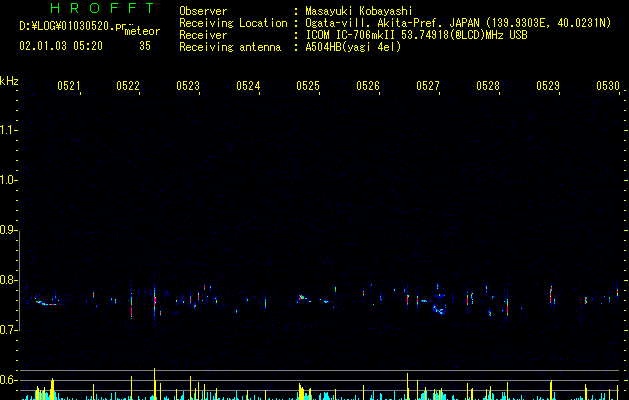This screenshot has height=400, width=629.
Task: Click the 0522 time marker
Action: click(128, 86)
